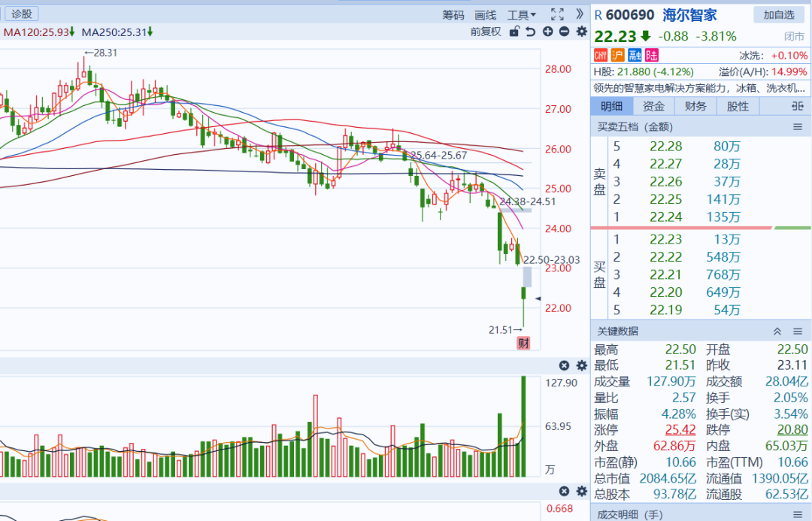Screen dimensions: 812x521
Task: Click the R marker beside stock code
Action: click(x=598, y=15)
